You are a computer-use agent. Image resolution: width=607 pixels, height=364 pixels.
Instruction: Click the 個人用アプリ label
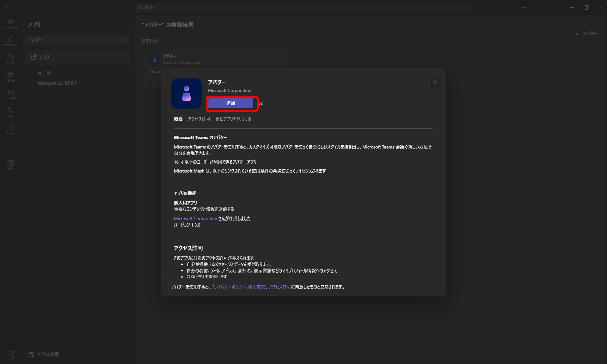[186, 203]
